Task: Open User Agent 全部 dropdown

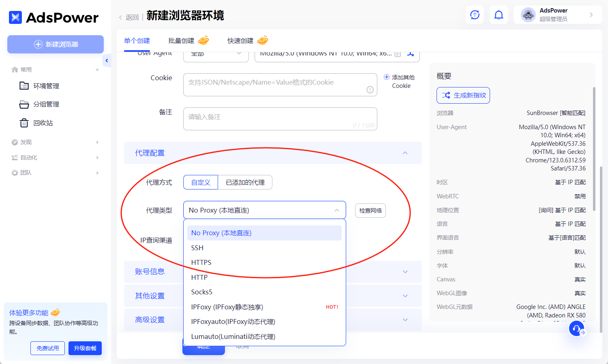Action: tap(216, 56)
